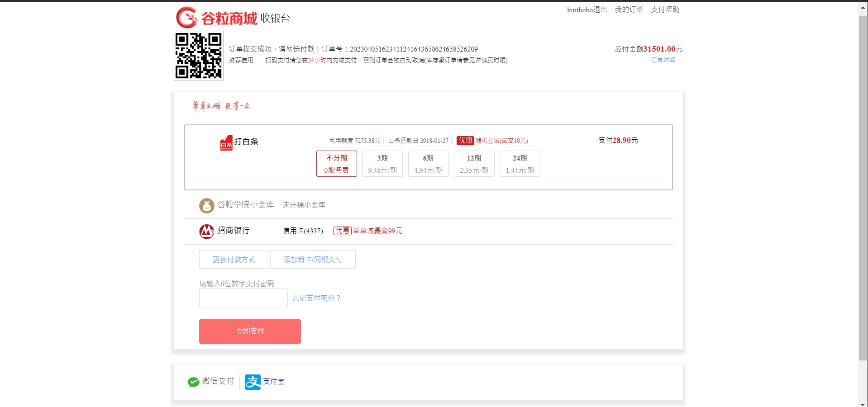Click the 应付金额31501.00元 amount text

[x=649, y=49]
